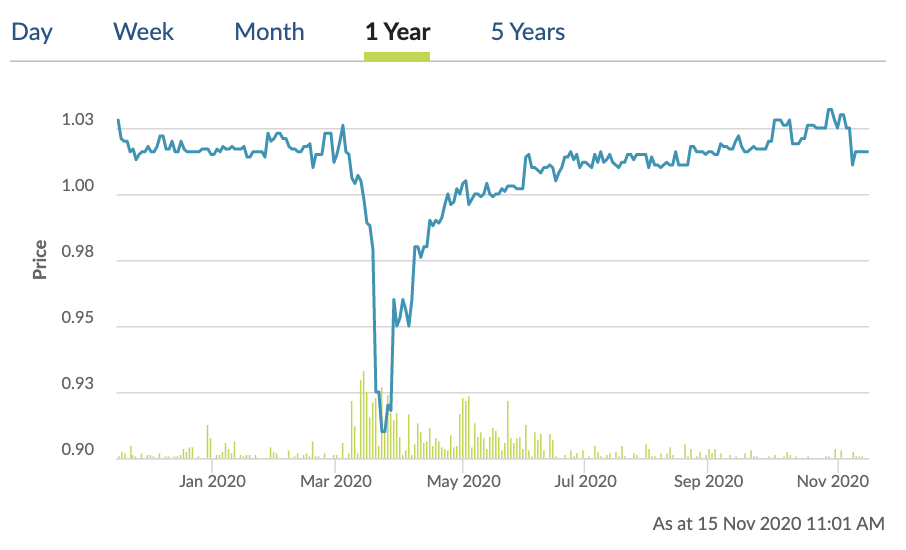This screenshot has width=906, height=550.
Task: Select the Nov 2020 axis label
Action: [834, 481]
